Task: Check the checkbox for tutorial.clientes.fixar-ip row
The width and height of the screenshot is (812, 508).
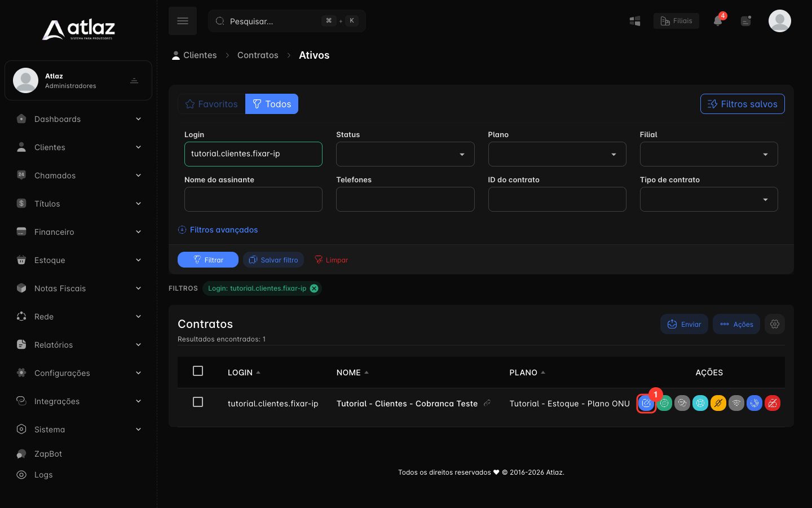Action: click(198, 402)
